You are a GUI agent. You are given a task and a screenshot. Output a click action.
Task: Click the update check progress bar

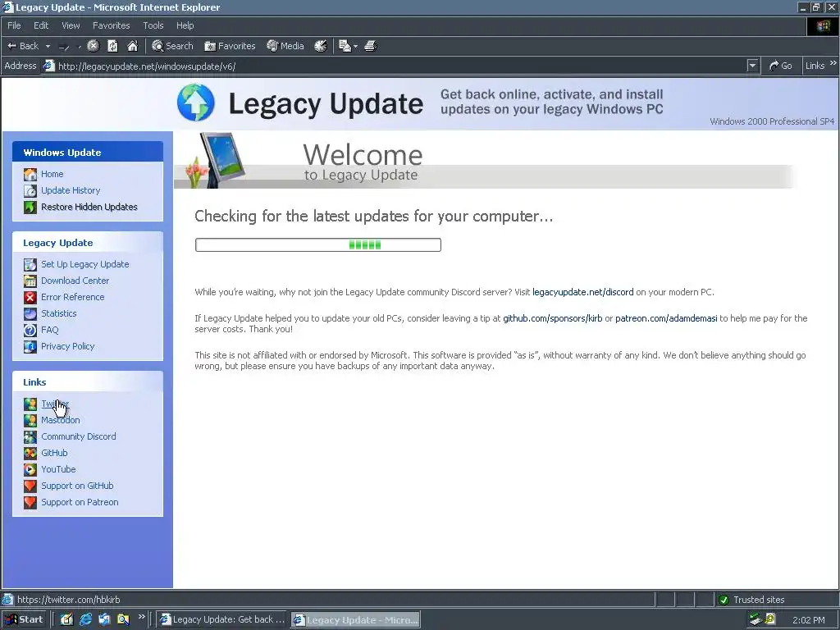click(x=318, y=244)
